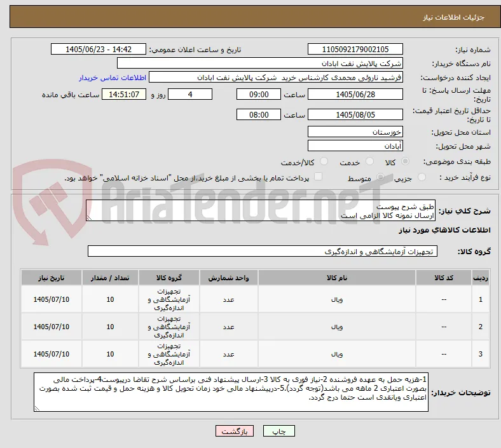Click the گروه کالا column header
501x448 pixels.
click(x=168, y=278)
